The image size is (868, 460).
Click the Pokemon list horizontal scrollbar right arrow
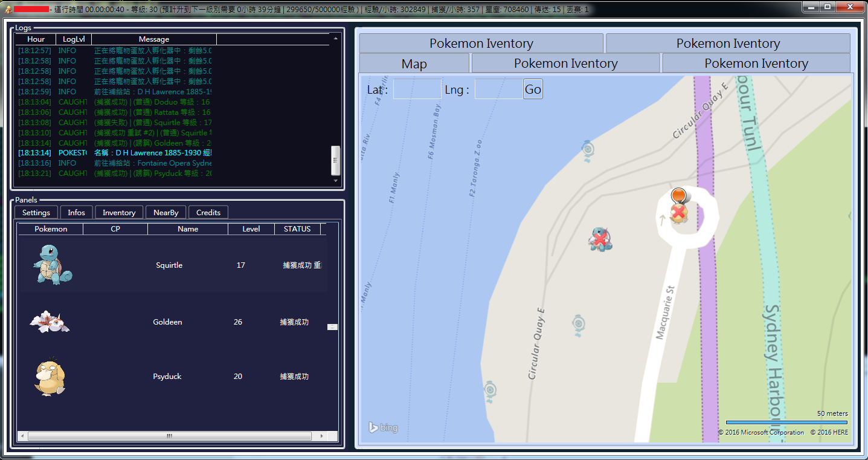coord(322,436)
